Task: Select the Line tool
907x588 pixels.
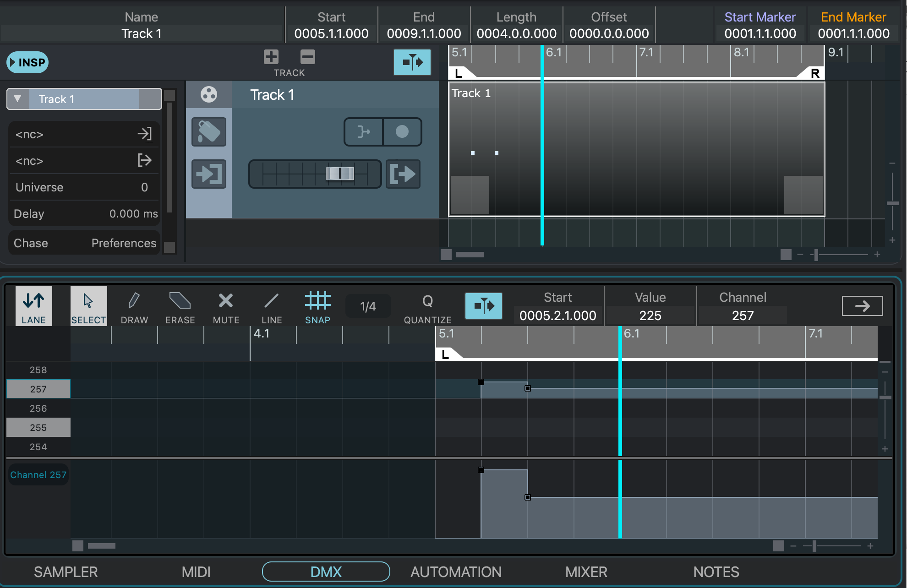Action: click(271, 306)
